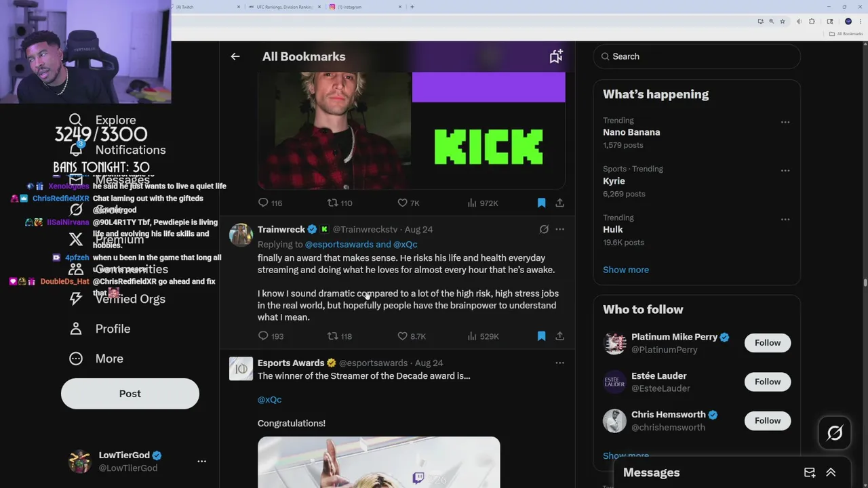Screen dimensions: 868x488
Task: Click the browser profile avatar
Action: [848, 22]
